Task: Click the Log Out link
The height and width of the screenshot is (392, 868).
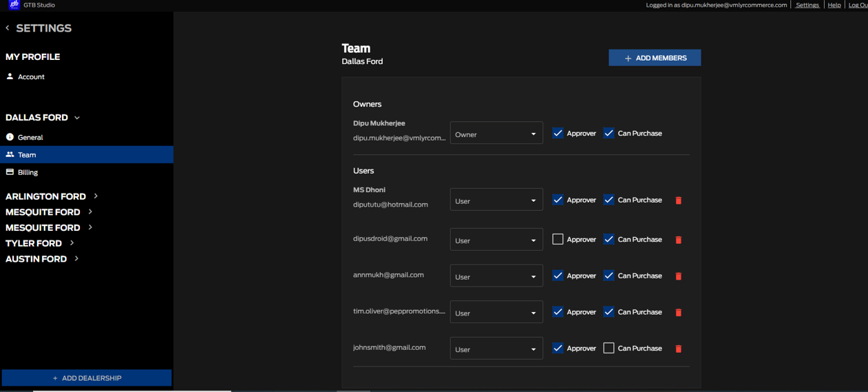Action: (858, 5)
